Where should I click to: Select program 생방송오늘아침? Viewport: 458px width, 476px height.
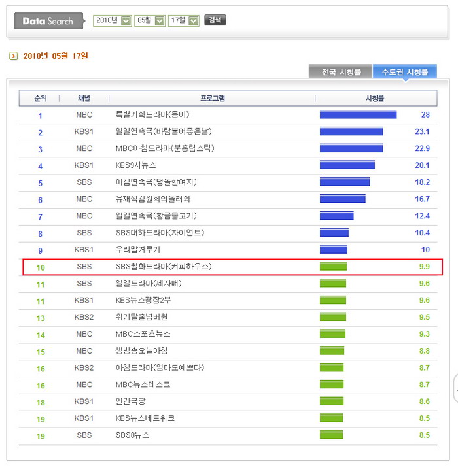click(141, 351)
